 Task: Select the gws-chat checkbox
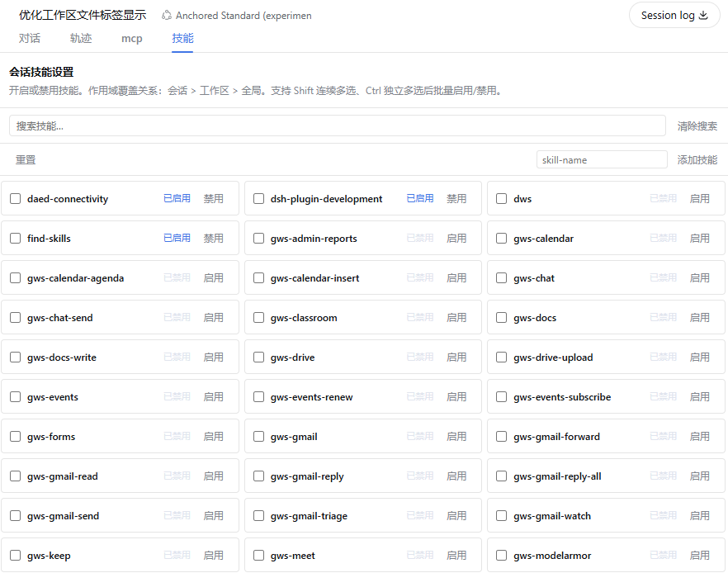[502, 277]
